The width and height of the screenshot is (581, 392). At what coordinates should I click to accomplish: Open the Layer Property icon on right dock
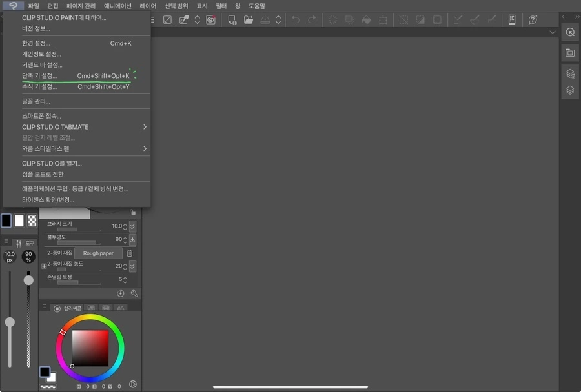570,73
